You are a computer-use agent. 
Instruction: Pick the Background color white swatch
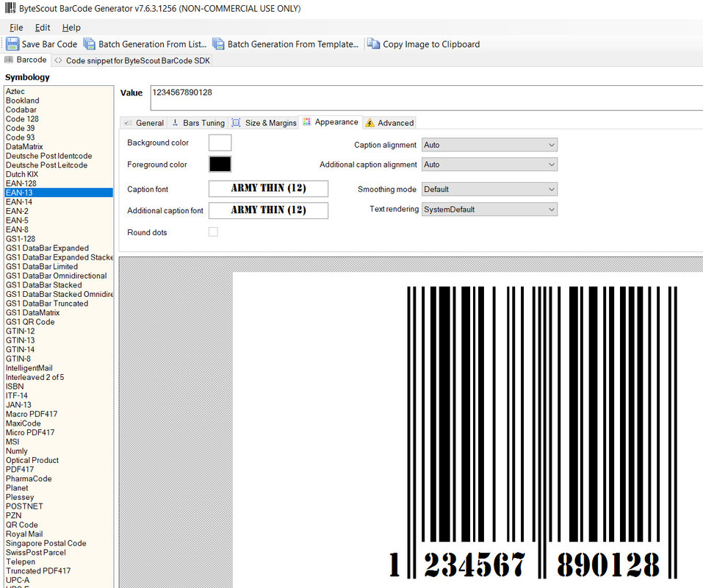point(220,143)
